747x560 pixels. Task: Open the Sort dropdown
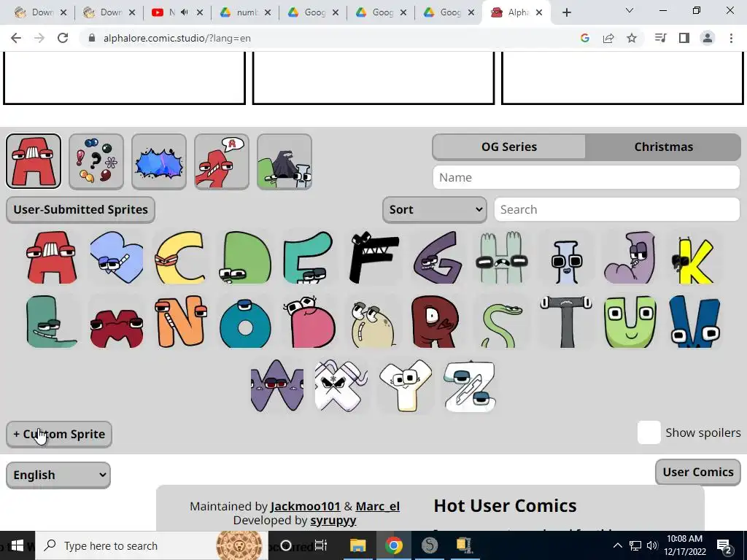435,209
